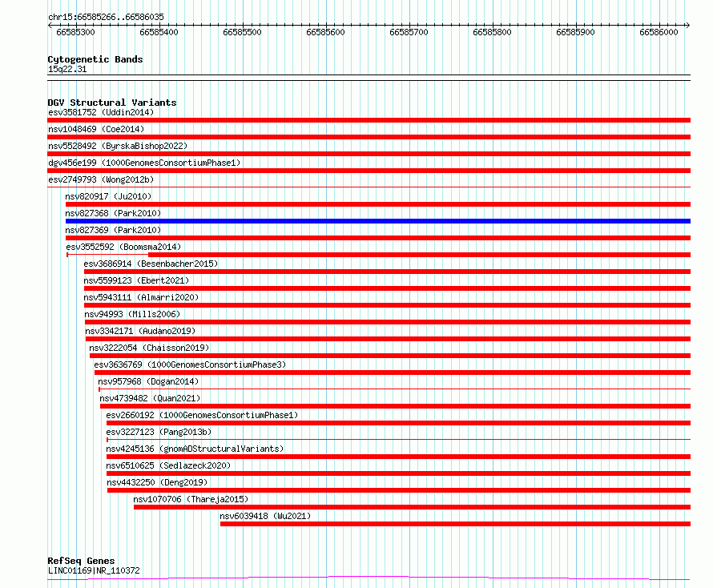The image size is (713, 588).
Task: Click nsv4432250 (Deng2019) label
Action: [x=157, y=482]
